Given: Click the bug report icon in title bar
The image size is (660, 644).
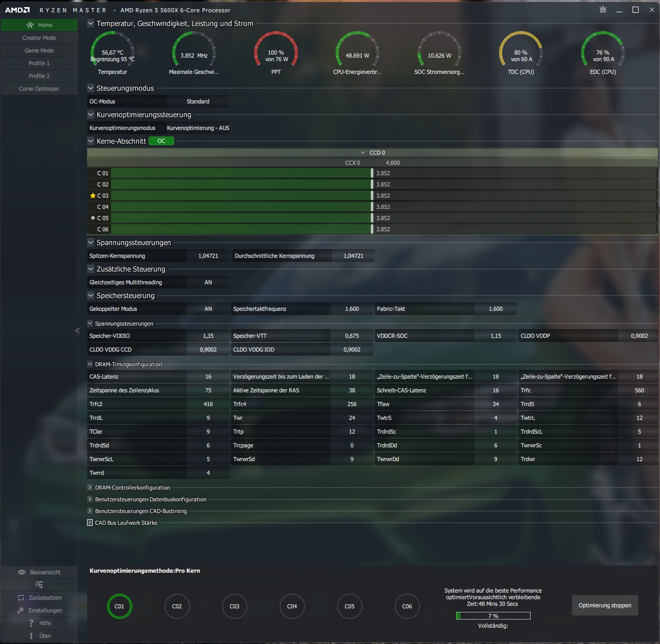Looking at the screenshot, I should coord(603,10).
